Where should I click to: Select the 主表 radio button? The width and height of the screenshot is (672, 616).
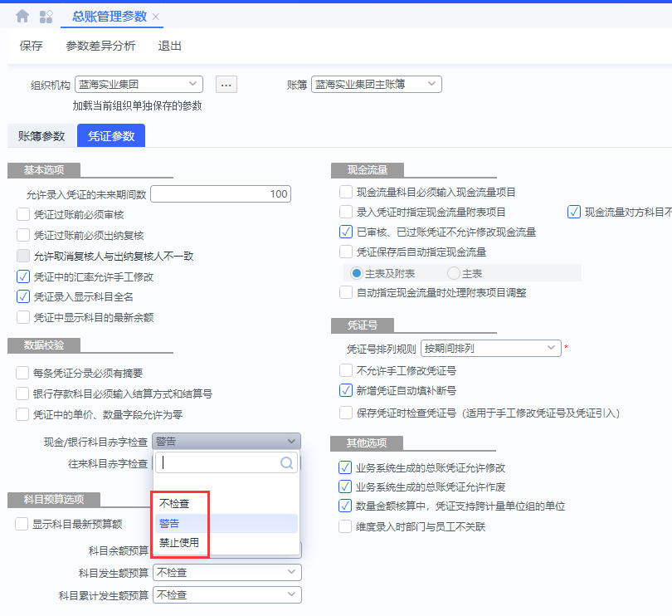[x=454, y=273]
